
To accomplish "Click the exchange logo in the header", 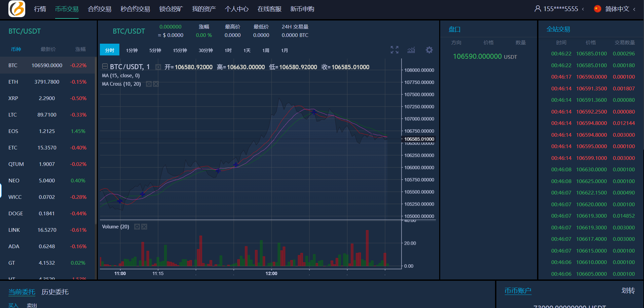I will pos(17,9).
